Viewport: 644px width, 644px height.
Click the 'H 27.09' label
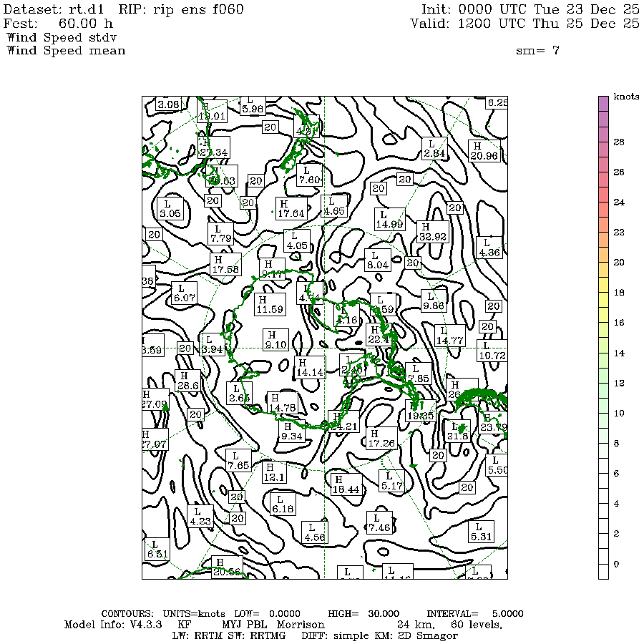tap(155, 399)
